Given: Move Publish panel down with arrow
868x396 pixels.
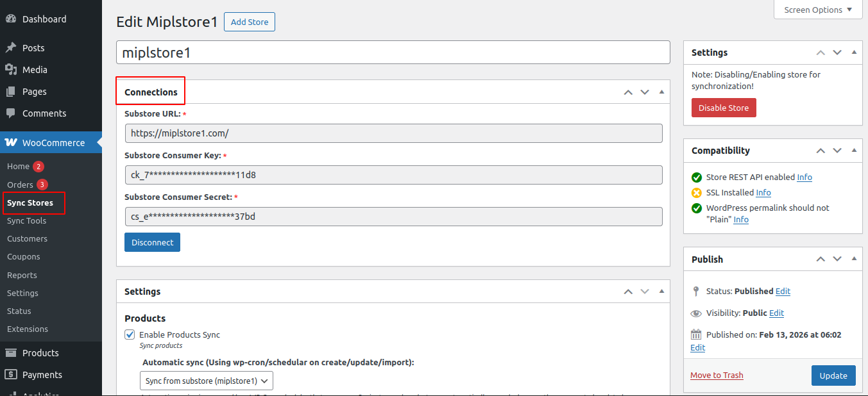Looking at the screenshot, I should coord(837,260).
